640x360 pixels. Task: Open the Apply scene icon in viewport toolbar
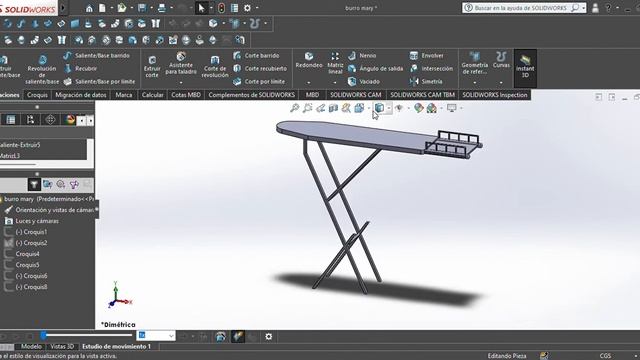click(x=432, y=108)
